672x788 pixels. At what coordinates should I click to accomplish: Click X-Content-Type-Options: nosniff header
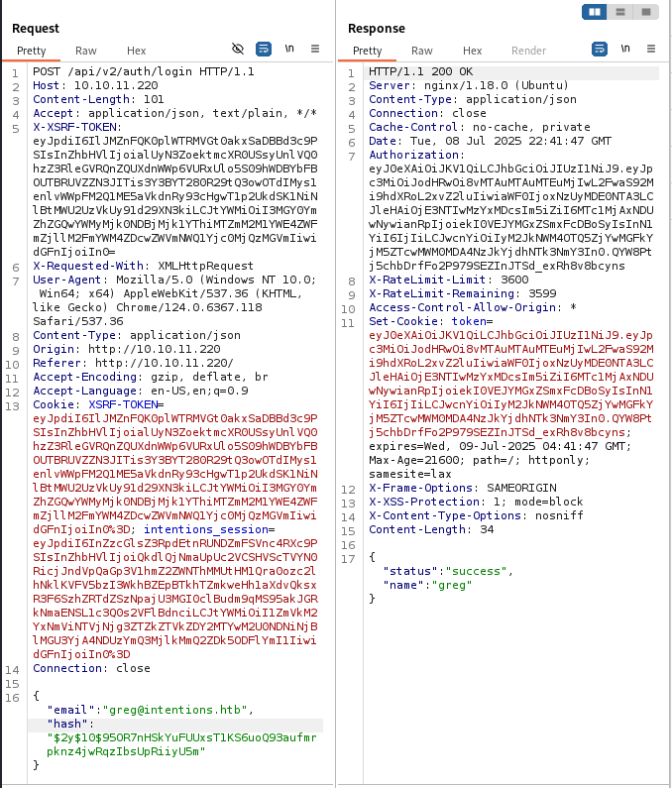476,515
